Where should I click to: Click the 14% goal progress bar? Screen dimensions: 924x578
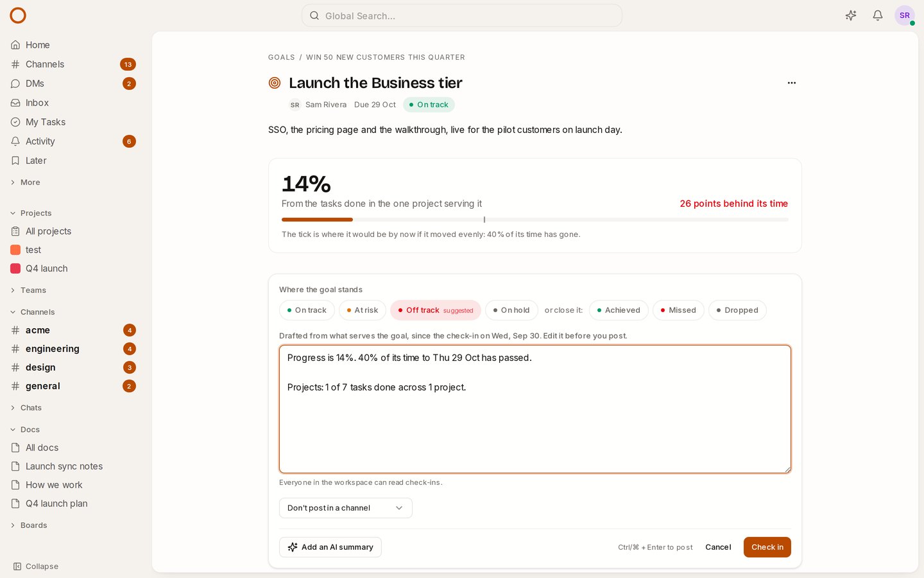[535, 220]
